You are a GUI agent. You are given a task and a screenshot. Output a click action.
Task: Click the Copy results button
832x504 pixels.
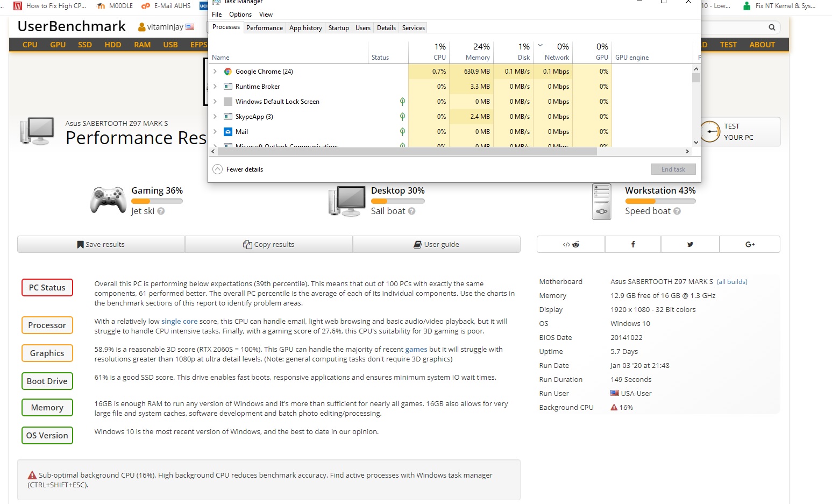[x=269, y=244]
